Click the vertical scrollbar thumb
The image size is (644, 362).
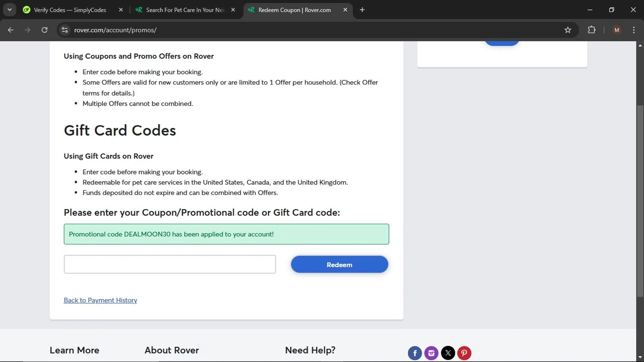pos(640,201)
